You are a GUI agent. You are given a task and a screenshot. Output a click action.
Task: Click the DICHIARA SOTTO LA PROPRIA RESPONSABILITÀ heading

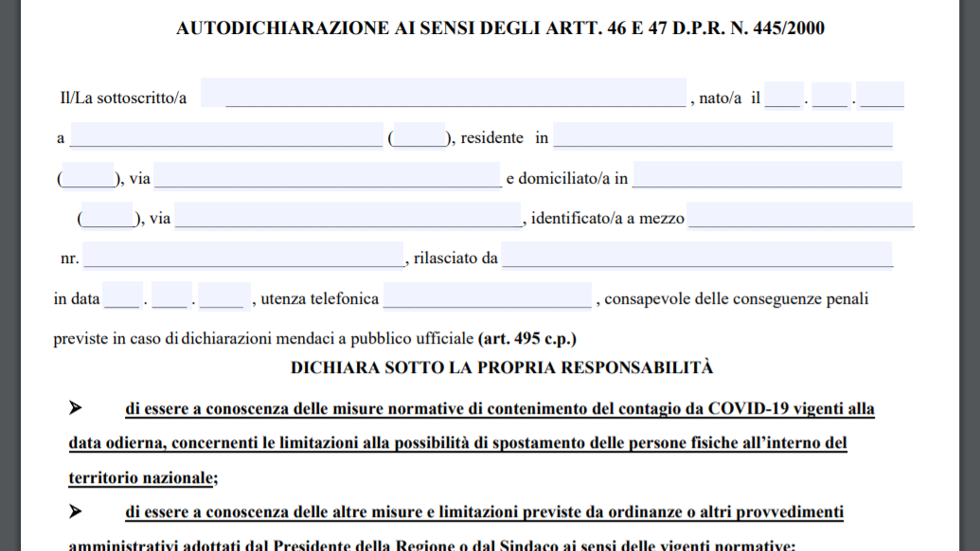click(x=501, y=367)
